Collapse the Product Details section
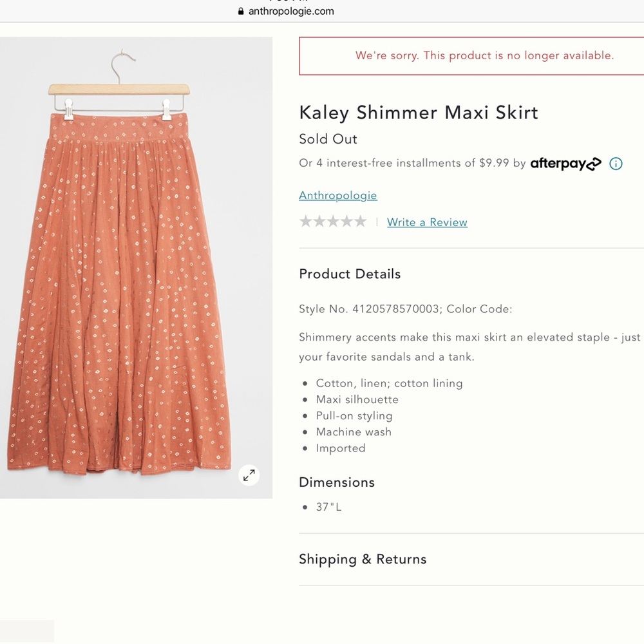 pyautogui.click(x=350, y=274)
